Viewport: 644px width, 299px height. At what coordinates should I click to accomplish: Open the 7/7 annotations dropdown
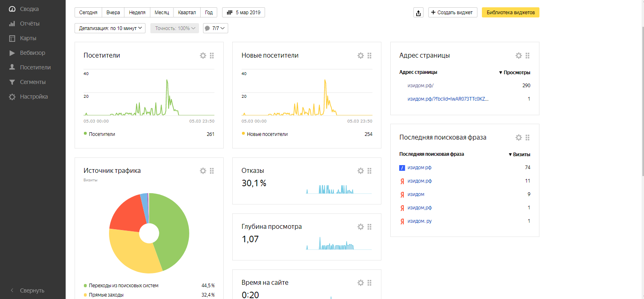pos(215,28)
